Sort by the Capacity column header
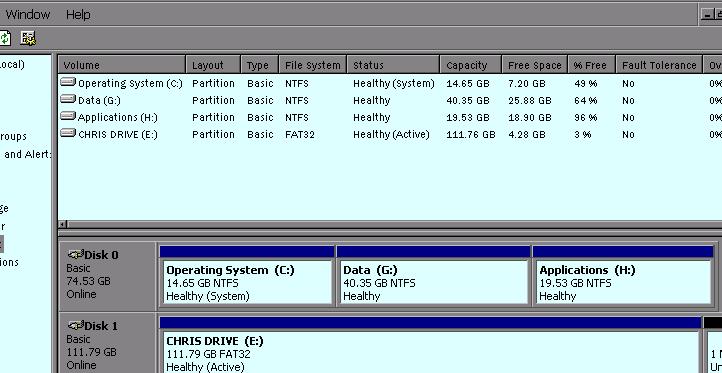The image size is (722, 373). (x=471, y=65)
